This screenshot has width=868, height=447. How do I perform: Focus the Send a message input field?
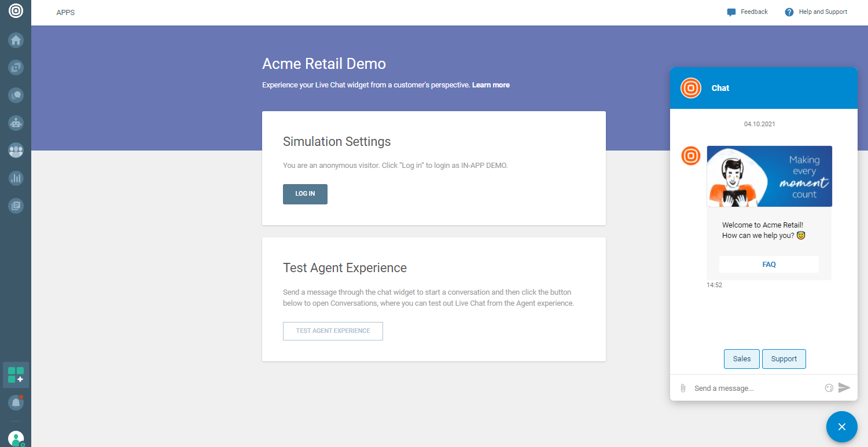[x=756, y=388]
